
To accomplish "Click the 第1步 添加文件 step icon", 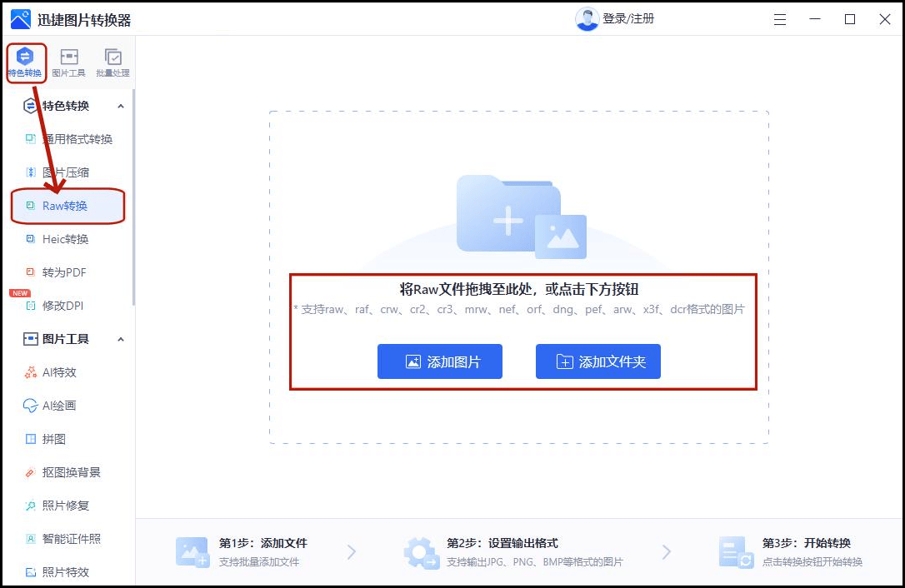I will [192, 552].
